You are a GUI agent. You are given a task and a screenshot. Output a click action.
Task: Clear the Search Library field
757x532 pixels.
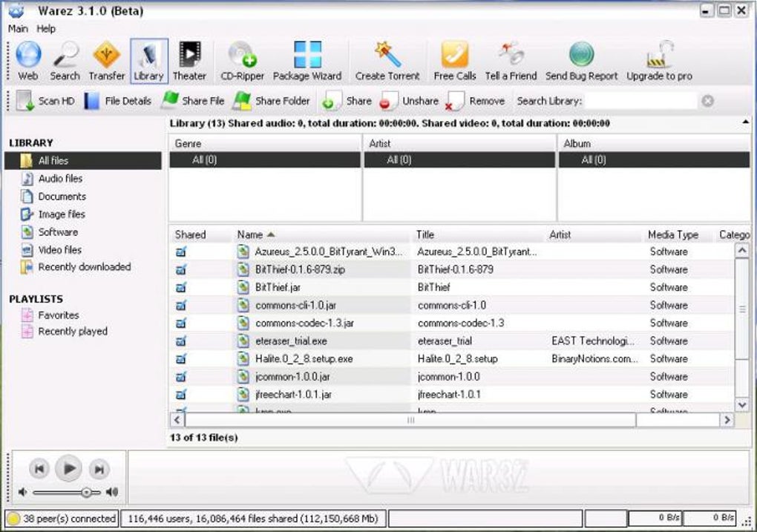tap(708, 101)
